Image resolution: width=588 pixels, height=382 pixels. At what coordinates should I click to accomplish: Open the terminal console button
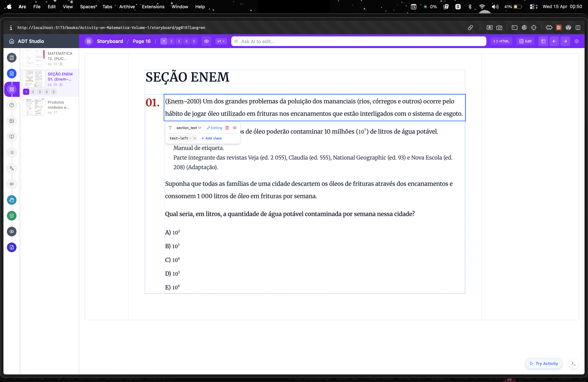(573, 363)
